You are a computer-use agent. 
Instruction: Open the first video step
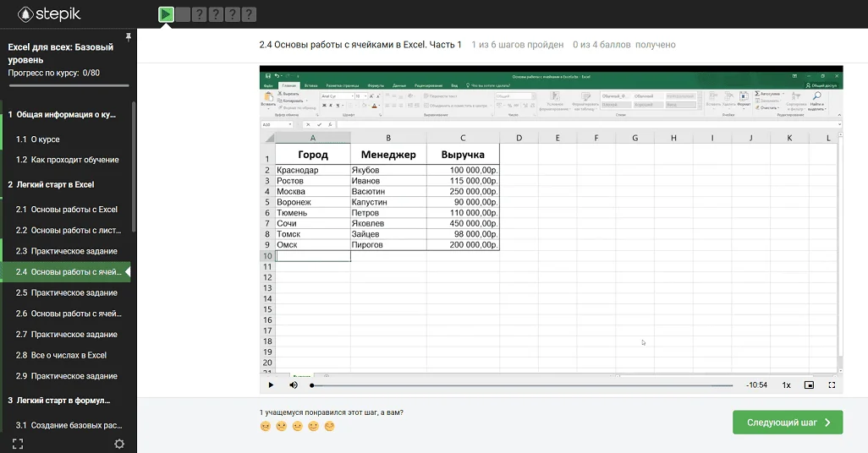166,14
